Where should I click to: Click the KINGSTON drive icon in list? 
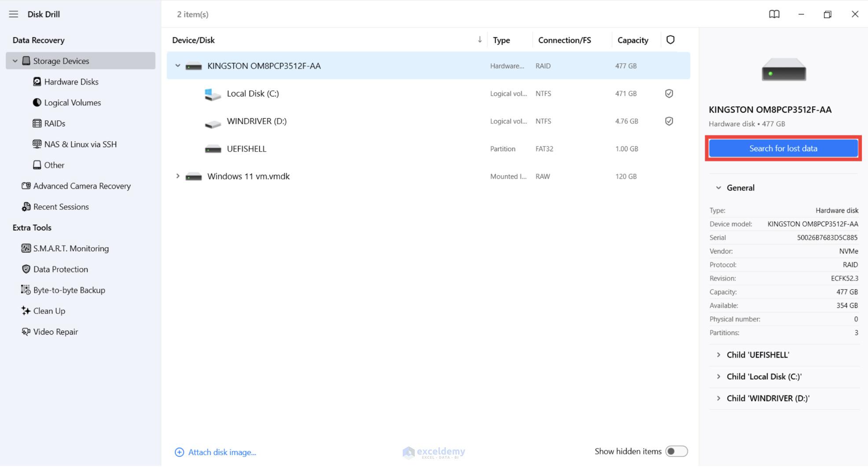194,66
